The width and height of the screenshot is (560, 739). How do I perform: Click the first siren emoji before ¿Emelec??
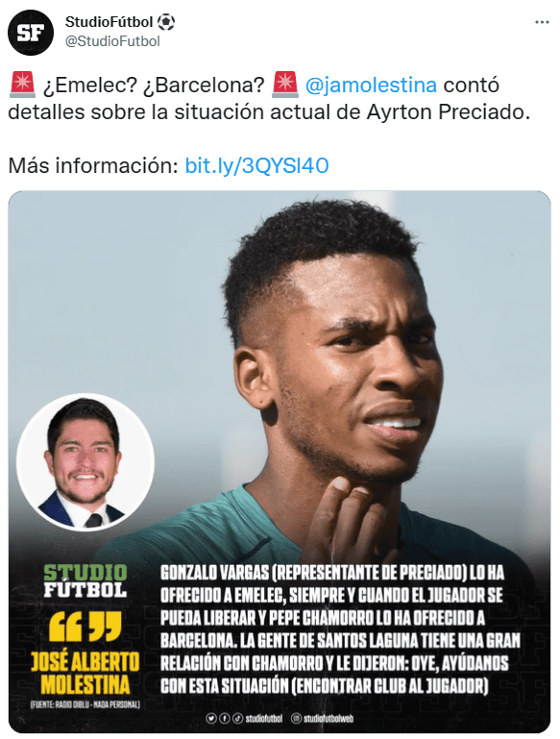point(22,85)
